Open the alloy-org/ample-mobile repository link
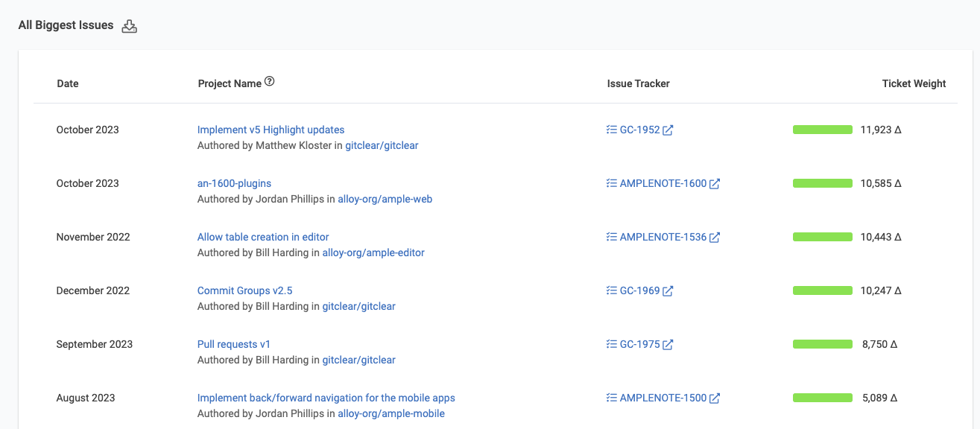980x429 pixels. [x=391, y=413]
